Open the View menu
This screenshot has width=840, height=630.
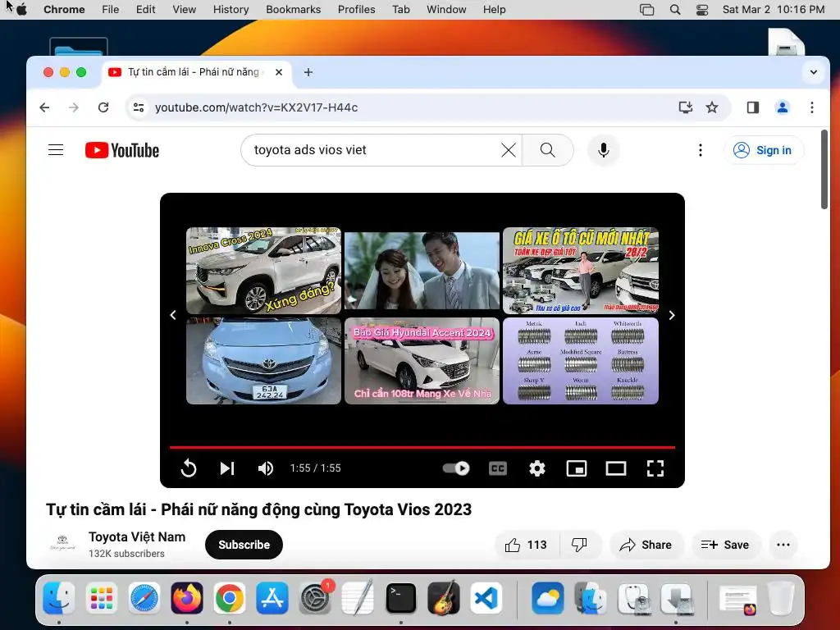tap(185, 9)
